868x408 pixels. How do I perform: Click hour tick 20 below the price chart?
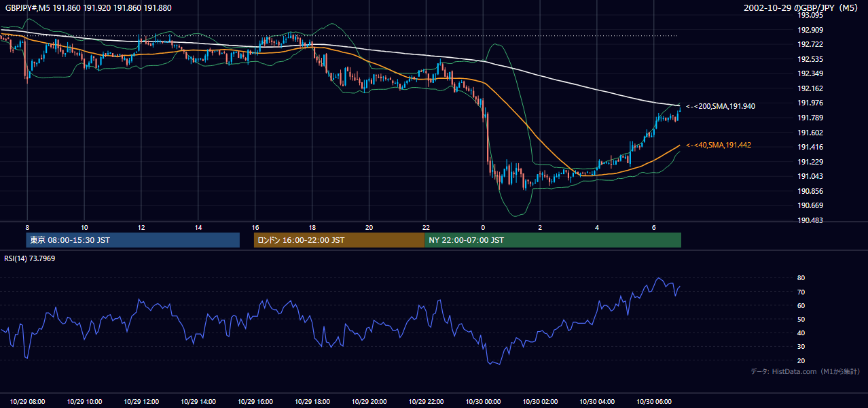[369, 227]
